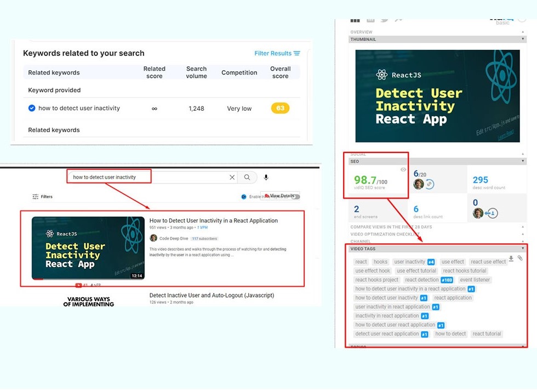Select 'user inactivity in react application' tag
The image size is (537, 392).
click(392, 307)
